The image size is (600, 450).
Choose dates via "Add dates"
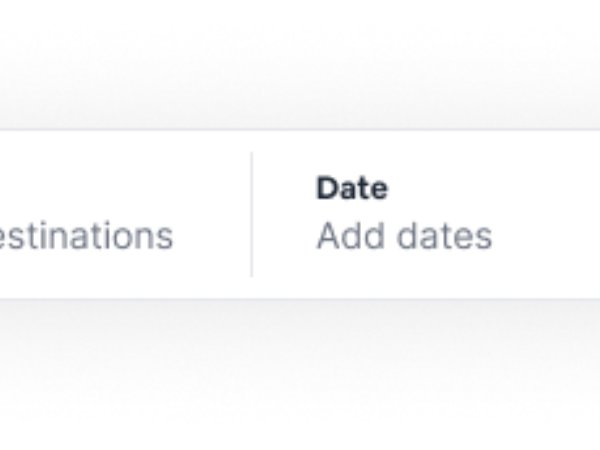pyautogui.click(x=404, y=236)
